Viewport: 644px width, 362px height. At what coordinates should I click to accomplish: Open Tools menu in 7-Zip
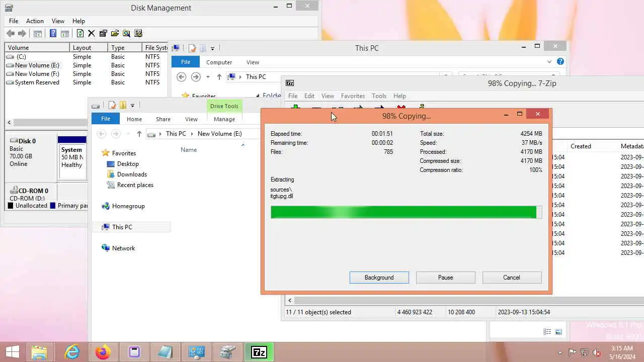coord(379,96)
